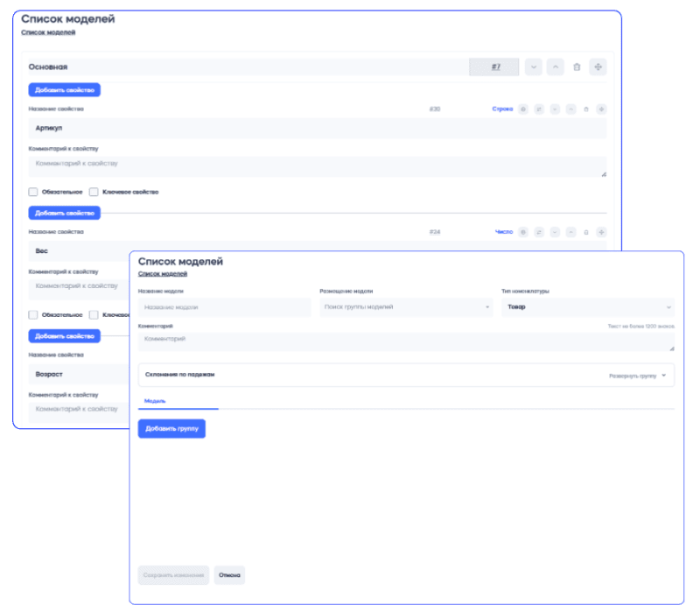Click the Строка type link for Артикул
This screenshot has width=700, height=612.
pos(502,109)
